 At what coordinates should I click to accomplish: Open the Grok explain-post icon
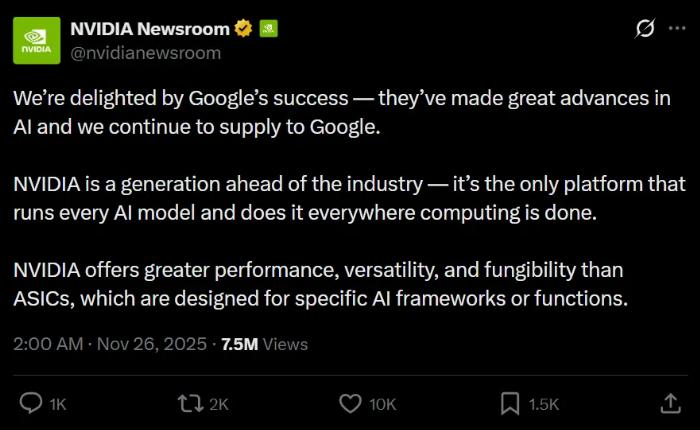tap(645, 30)
